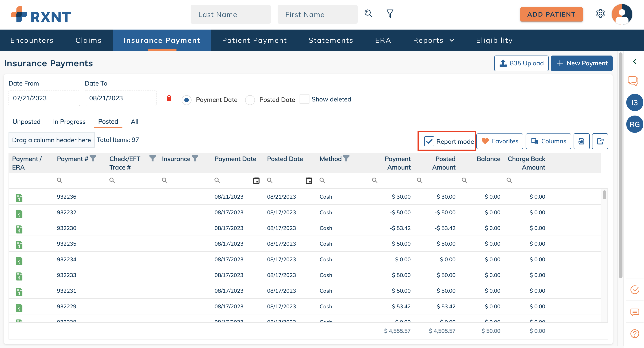The image size is (644, 348).
Task: Export grid to PDF icon
Action: coord(581,141)
